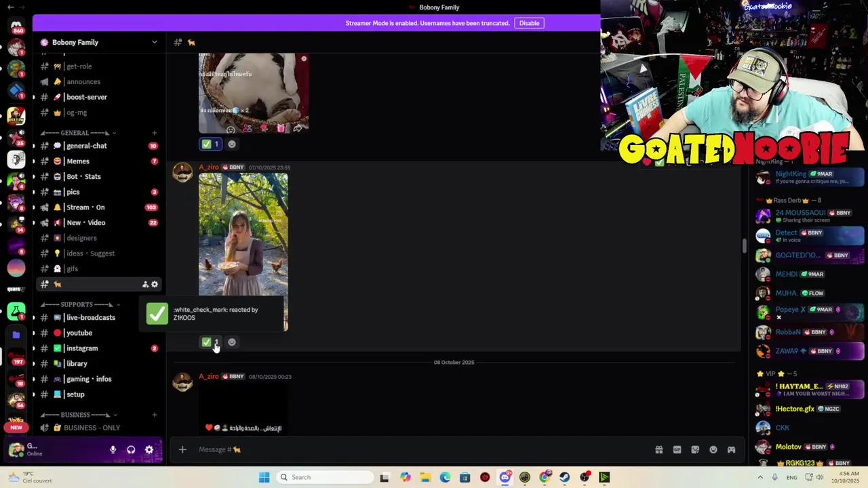Open the instagram channel
This screenshot has height=488, width=868.
tap(99, 348)
